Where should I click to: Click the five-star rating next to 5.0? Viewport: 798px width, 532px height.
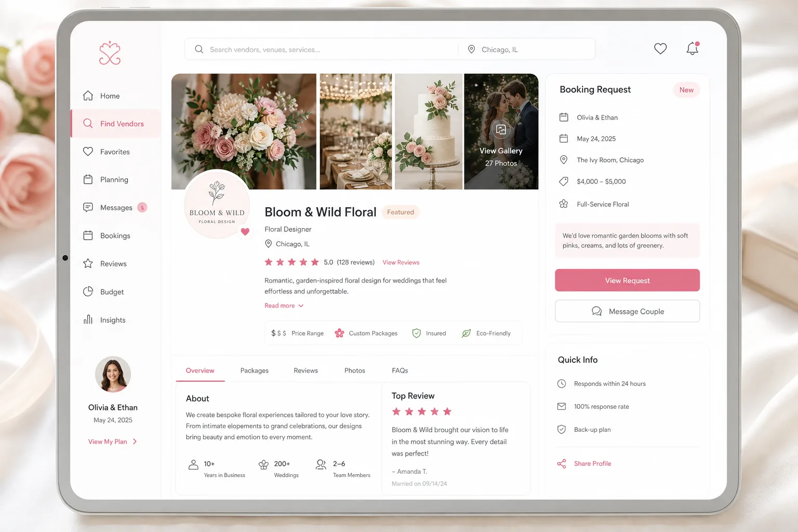coord(291,262)
